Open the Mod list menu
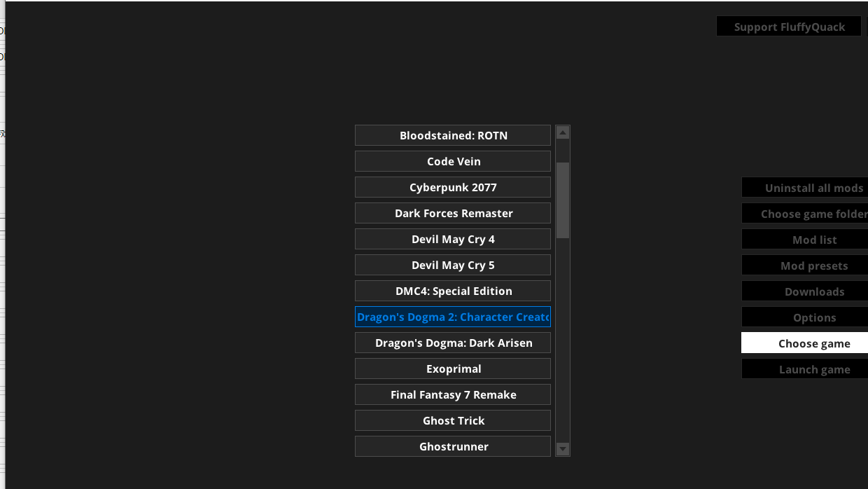Image resolution: width=868 pixels, height=489 pixels. click(x=814, y=240)
